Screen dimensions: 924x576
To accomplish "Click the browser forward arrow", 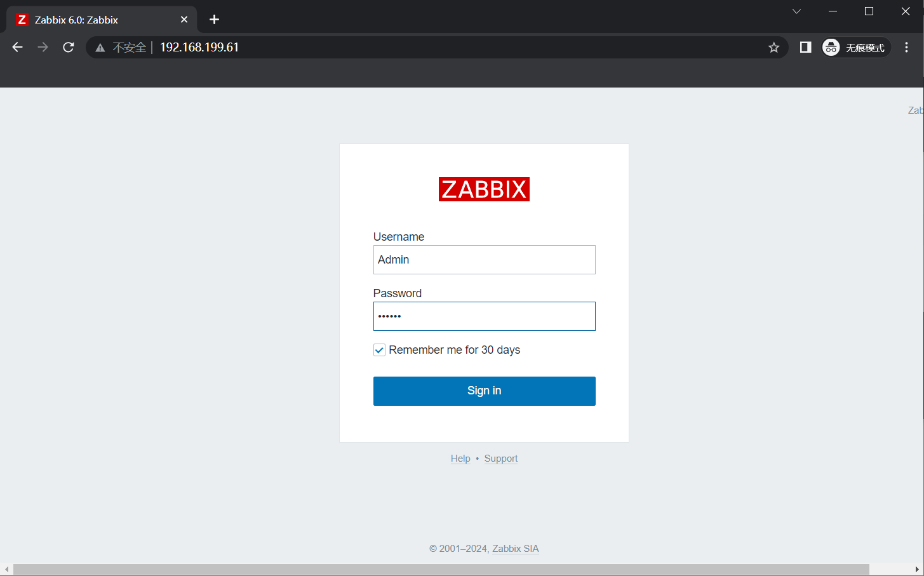I will pos(42,47).
